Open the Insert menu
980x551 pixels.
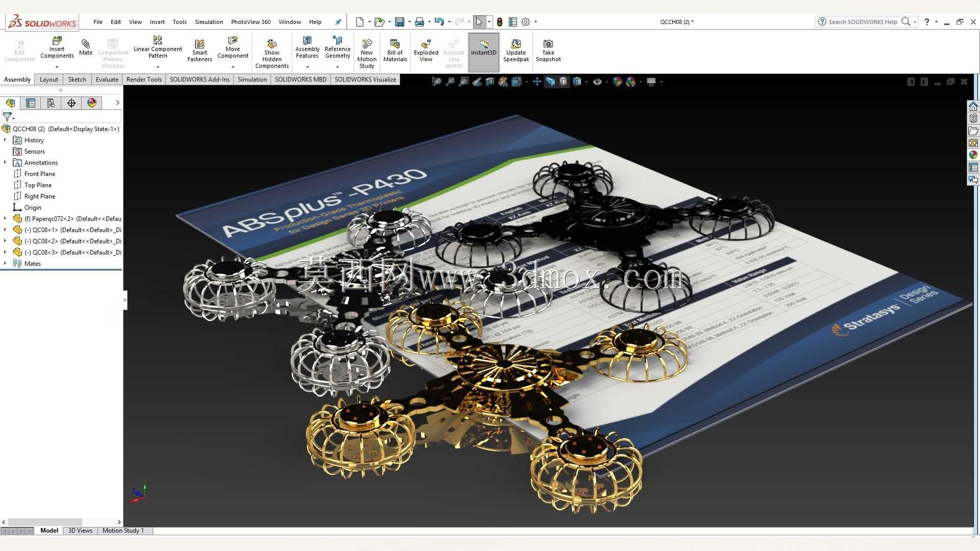(x=157, y=22)
